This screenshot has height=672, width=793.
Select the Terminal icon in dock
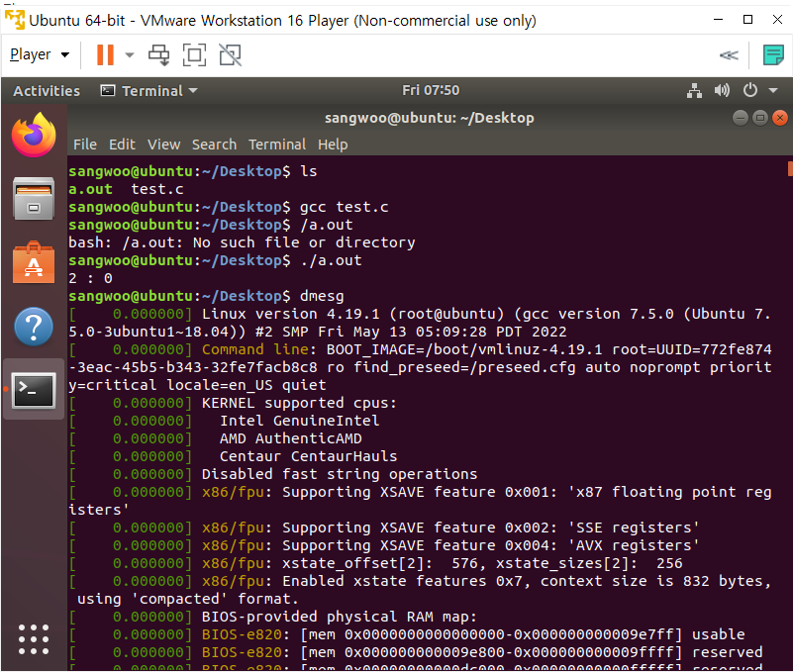34,390
